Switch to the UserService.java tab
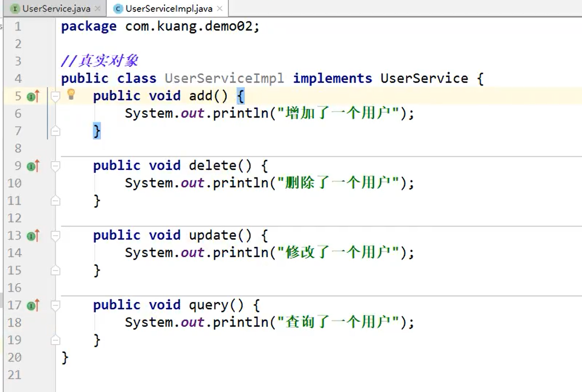 coord(56,9)
